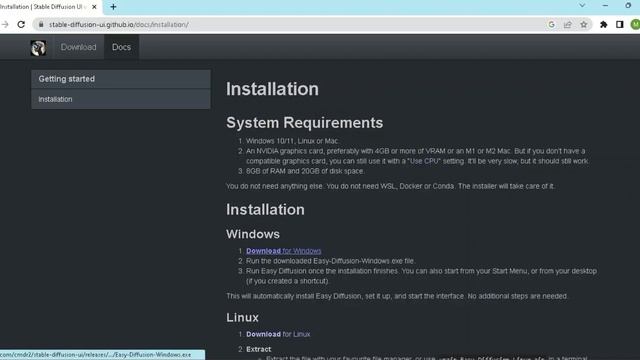Click the text 'Windows 10/11, Linux or Mac'

tap(293, 141)
